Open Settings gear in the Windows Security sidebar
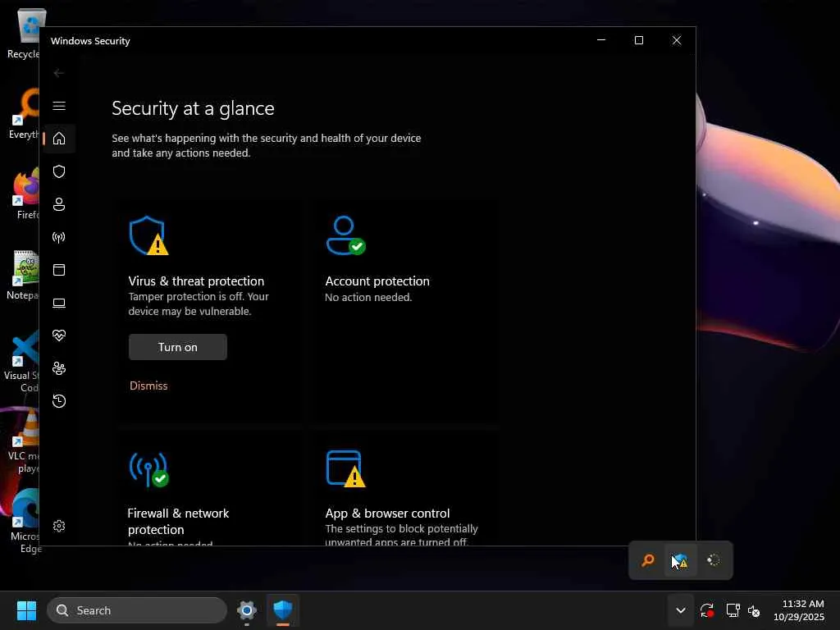This screenshot has width=840, height=630. tap(59, 526)
